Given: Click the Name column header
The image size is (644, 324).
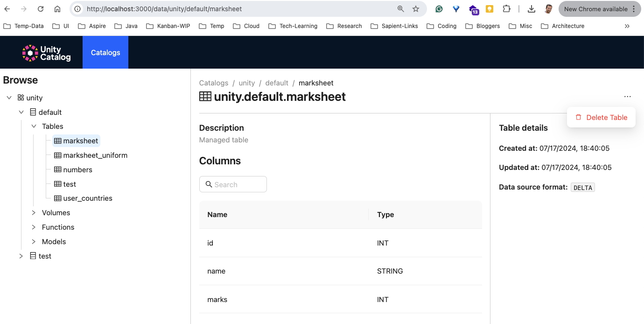Looking at the screenshot, I should [x=284, y=215].
